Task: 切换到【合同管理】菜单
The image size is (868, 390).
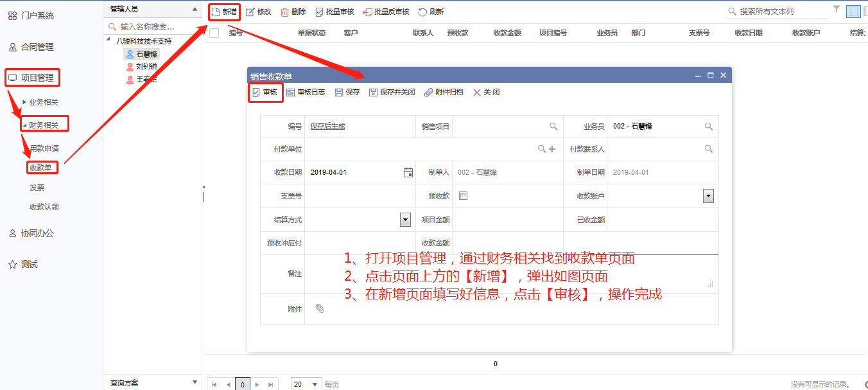Action: pos(39,46)
